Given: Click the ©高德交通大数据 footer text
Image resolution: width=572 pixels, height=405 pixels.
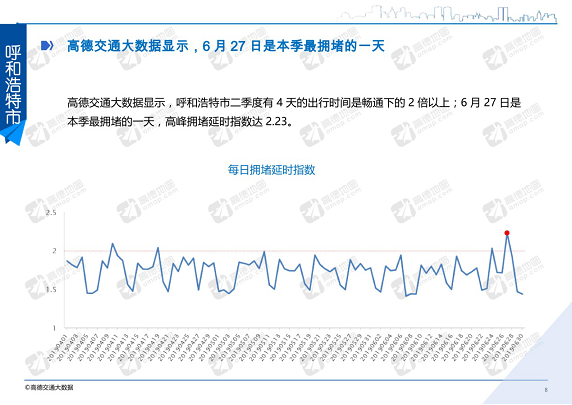Looking at the screenshot, I should pos(49,387).
